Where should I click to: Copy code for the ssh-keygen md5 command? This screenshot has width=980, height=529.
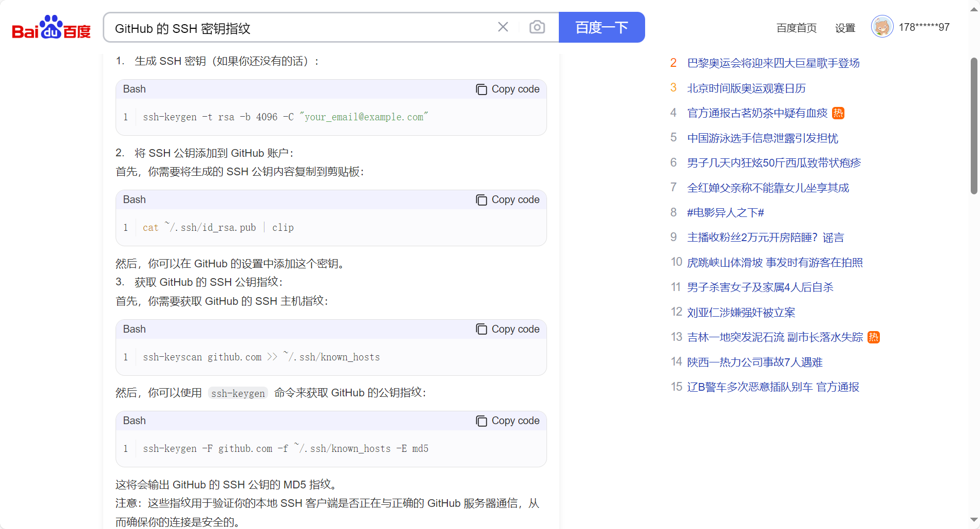(x=507, y=421)
